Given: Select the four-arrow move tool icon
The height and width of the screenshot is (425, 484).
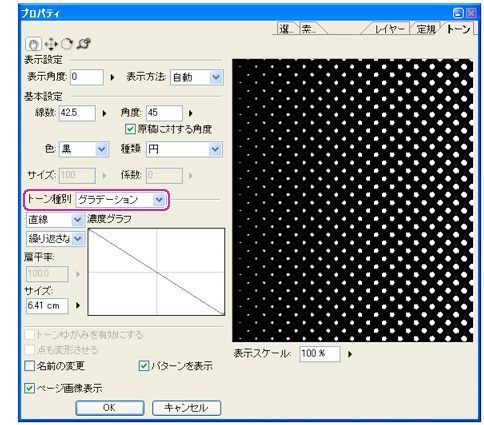Looking at the screenshot, I should click(51, 44).
